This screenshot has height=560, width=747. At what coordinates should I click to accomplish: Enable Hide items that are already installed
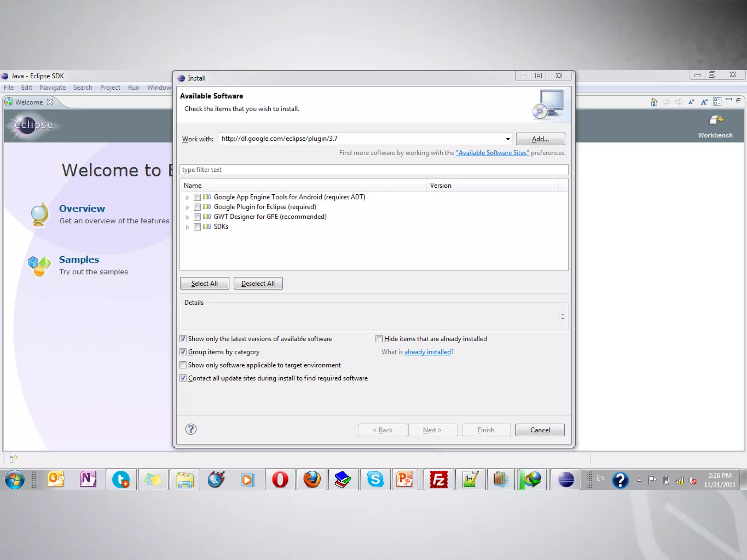pyautogui.click(x=379, y=339)
